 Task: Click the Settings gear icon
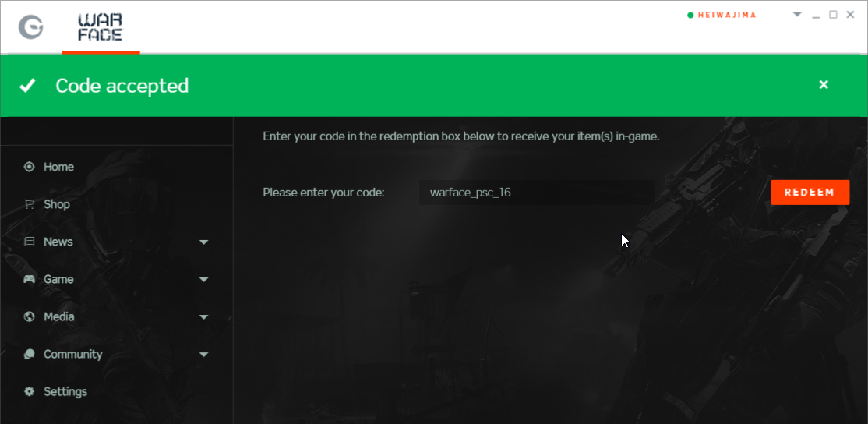(29, 391)
